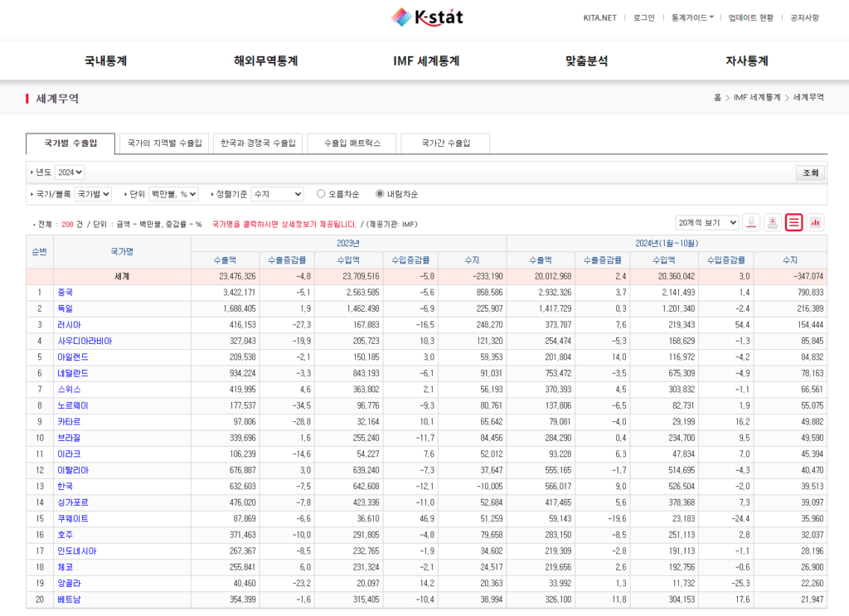
Task: Click the 세계무역 breadcrumb link
Action: click(x=808, y=98)
